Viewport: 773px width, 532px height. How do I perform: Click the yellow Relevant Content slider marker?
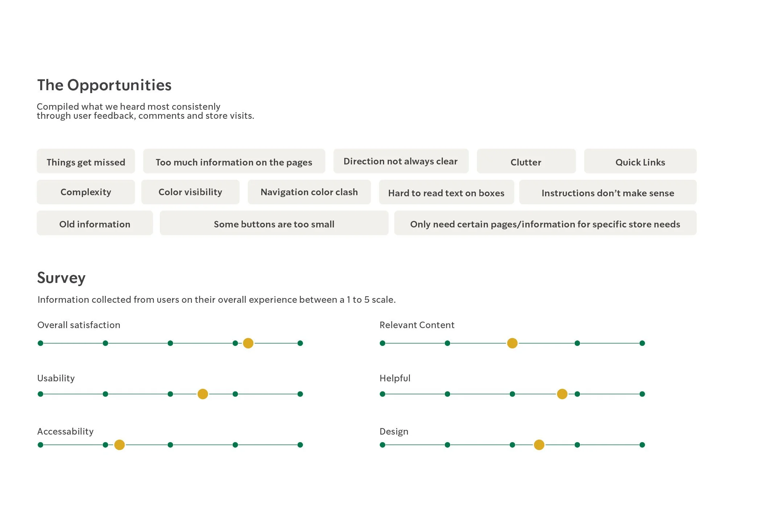point(512,343)
